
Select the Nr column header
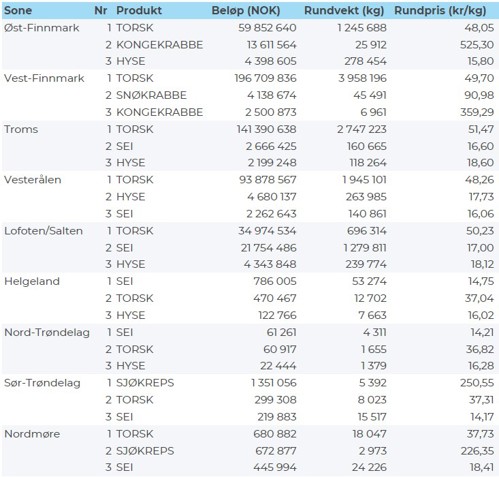point(101,10)
